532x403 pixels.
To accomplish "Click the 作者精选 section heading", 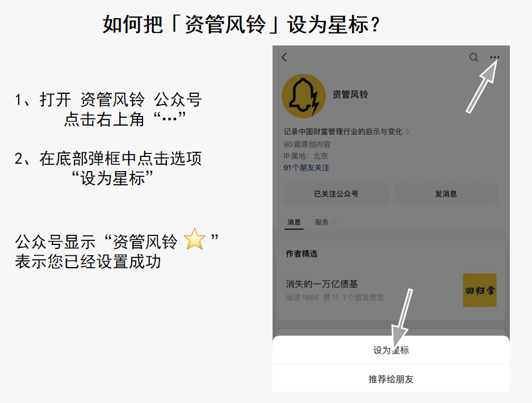I will coord(301,254).
